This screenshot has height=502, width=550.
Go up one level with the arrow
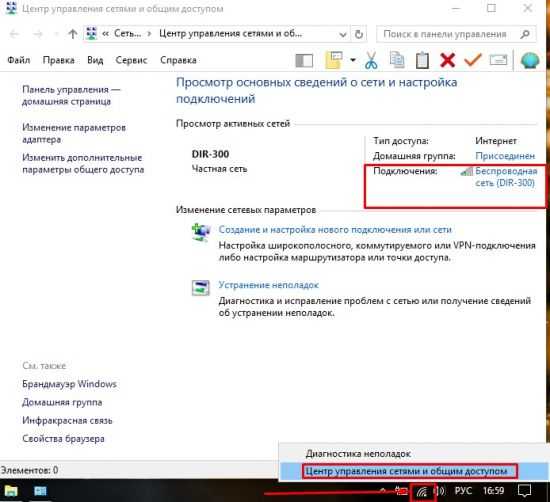(x=73, y=34)
